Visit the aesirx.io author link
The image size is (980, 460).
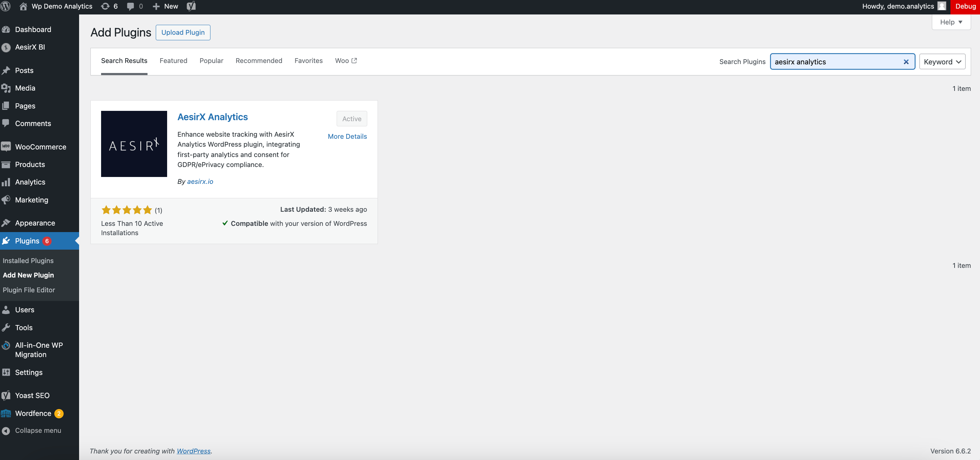click(200, 182)
